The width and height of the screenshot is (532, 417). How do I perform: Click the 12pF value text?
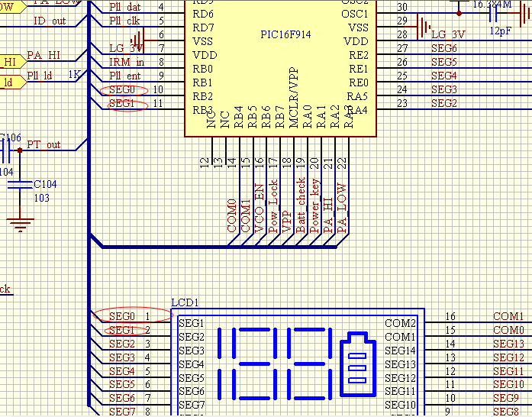pos(501,31)
